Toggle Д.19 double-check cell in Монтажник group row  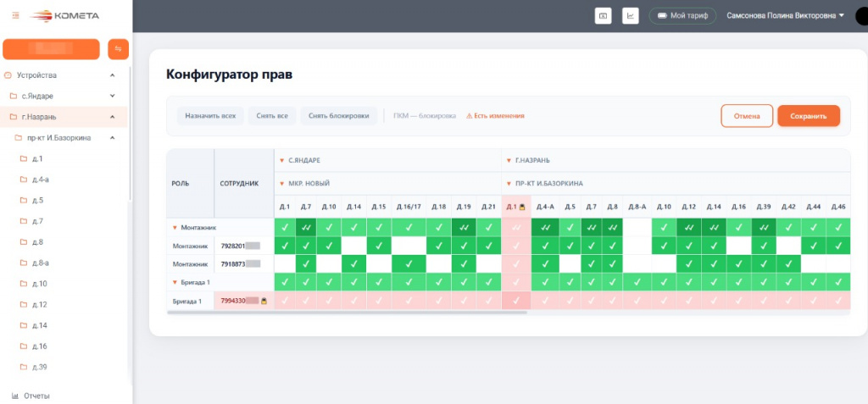coord(464,227)
